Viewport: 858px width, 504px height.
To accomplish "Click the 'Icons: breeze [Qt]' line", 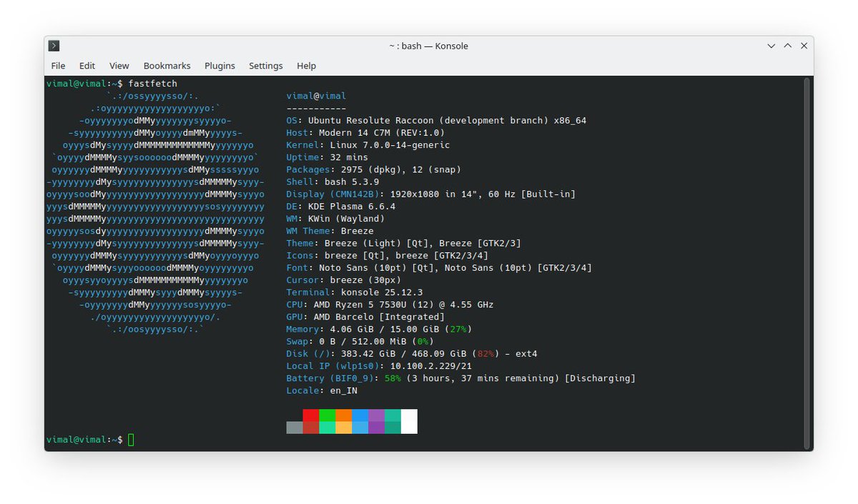I will pyautogui.click(x=388, y=256).
